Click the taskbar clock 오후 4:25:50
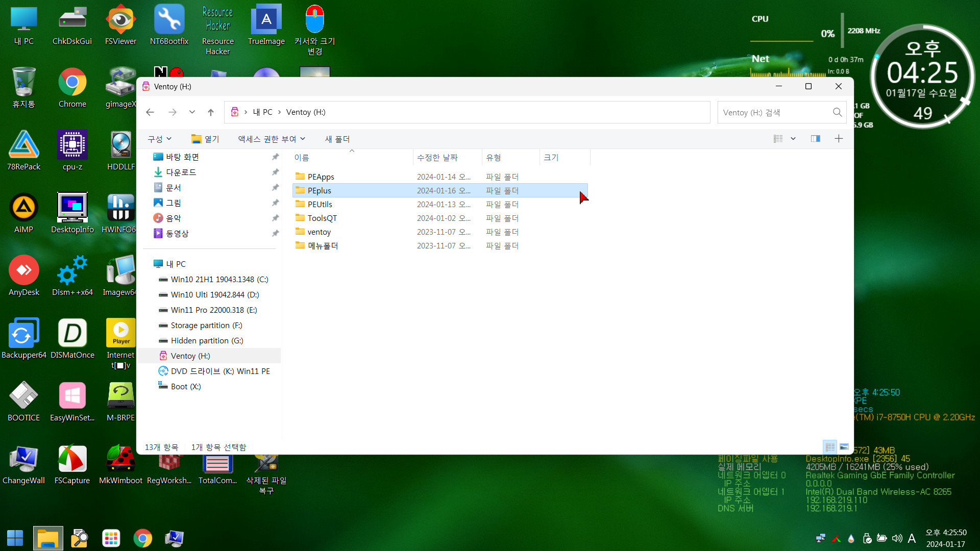Screen dimensions: 980x551 [x=946, y=533]
